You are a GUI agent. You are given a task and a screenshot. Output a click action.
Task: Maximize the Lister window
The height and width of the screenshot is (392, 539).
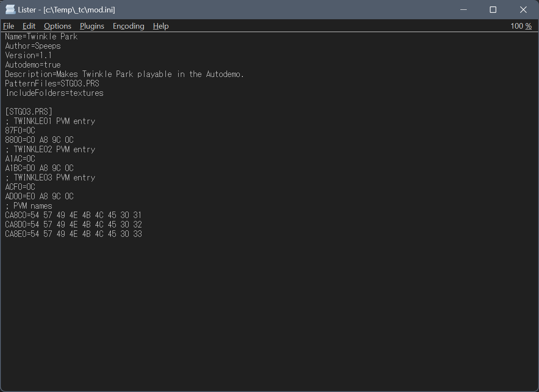pyautogui.click(x=493, y=9)
